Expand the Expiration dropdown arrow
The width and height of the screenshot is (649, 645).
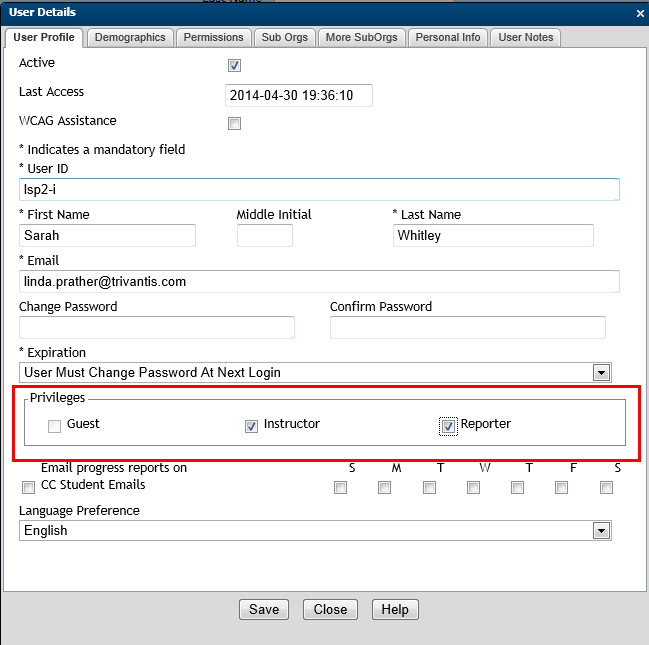coord(601,373)
